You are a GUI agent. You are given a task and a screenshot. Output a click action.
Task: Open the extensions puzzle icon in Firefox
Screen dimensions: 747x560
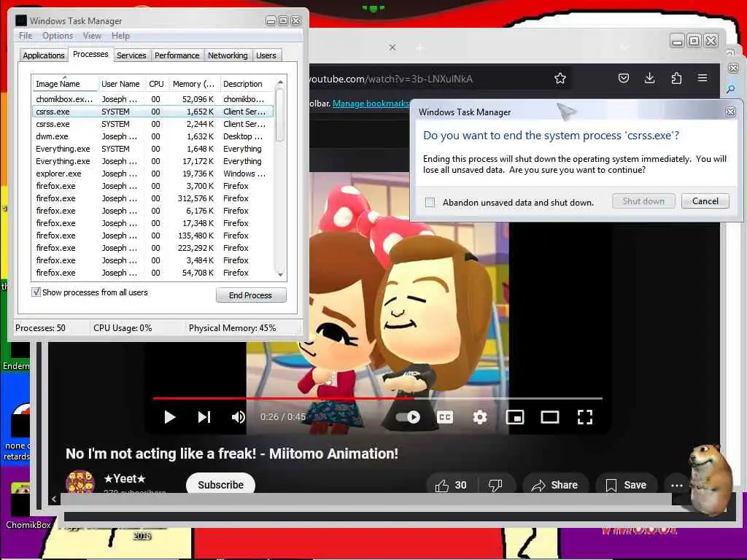676,78
